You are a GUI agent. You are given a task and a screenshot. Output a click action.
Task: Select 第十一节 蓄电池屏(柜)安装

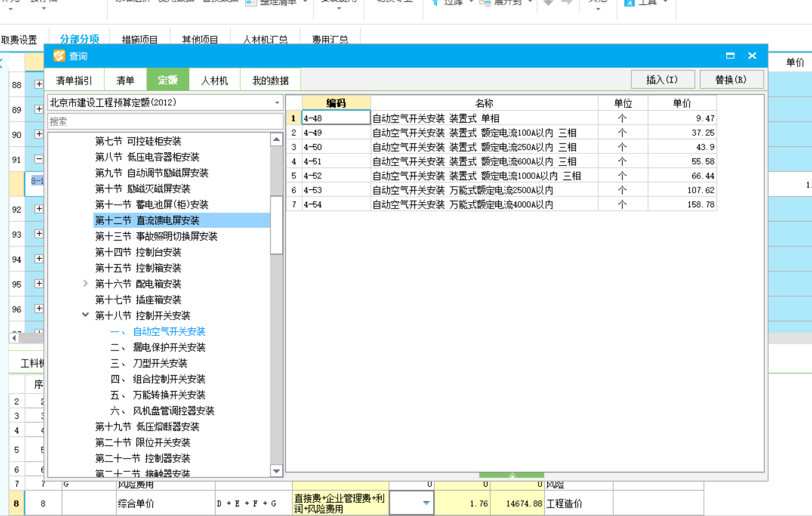[152, 204]
